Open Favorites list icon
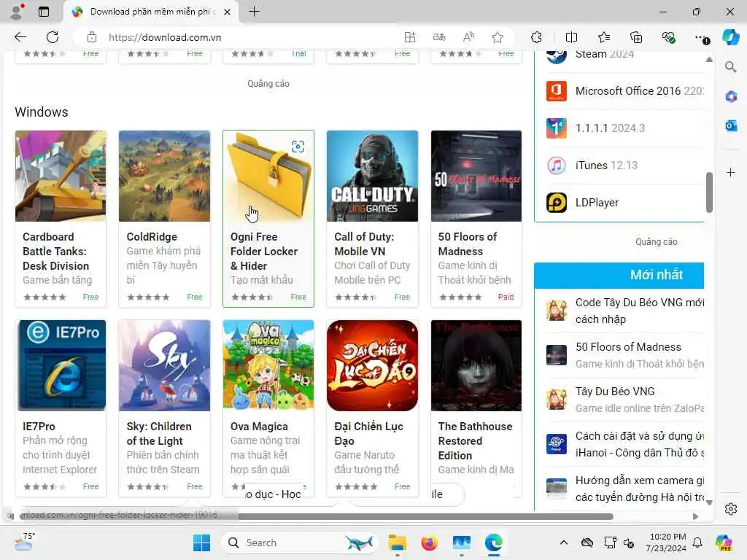This screenshot has height=560, width=747. [603, 37]
